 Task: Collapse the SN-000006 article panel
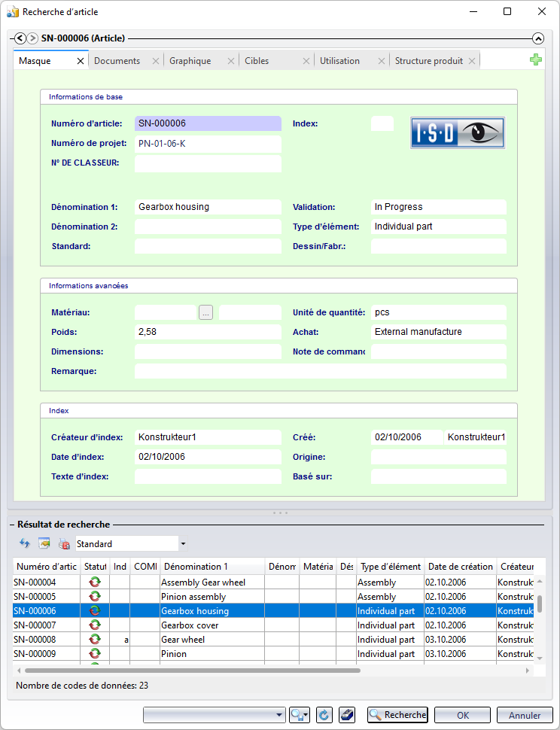[x=537, y=38]
